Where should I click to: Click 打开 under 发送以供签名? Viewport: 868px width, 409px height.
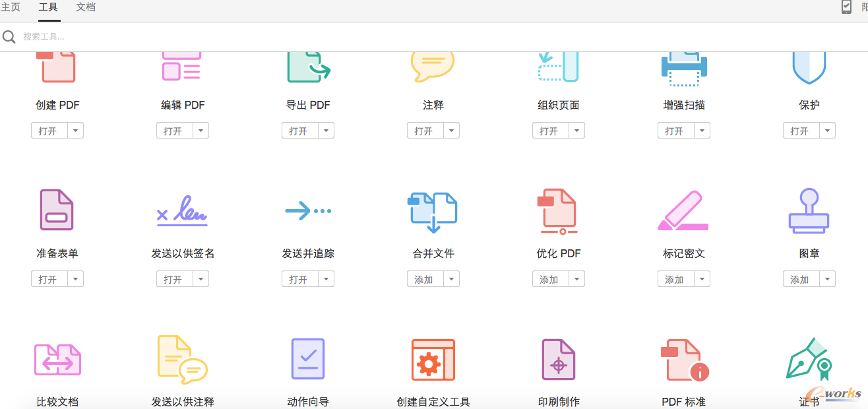click(174, 279)
